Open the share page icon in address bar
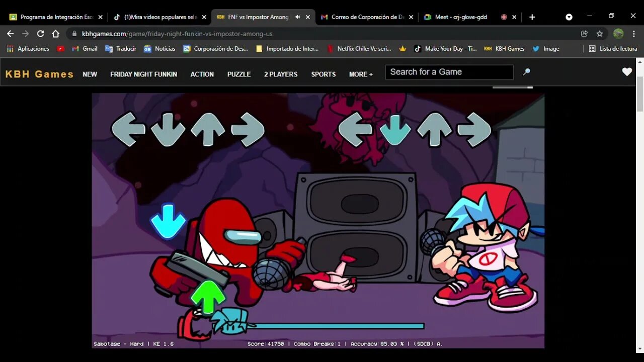 (x=584, y=34)
